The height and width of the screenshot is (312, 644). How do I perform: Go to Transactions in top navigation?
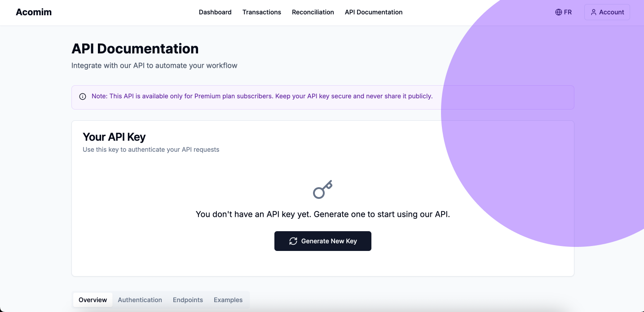tap(262, 12)
